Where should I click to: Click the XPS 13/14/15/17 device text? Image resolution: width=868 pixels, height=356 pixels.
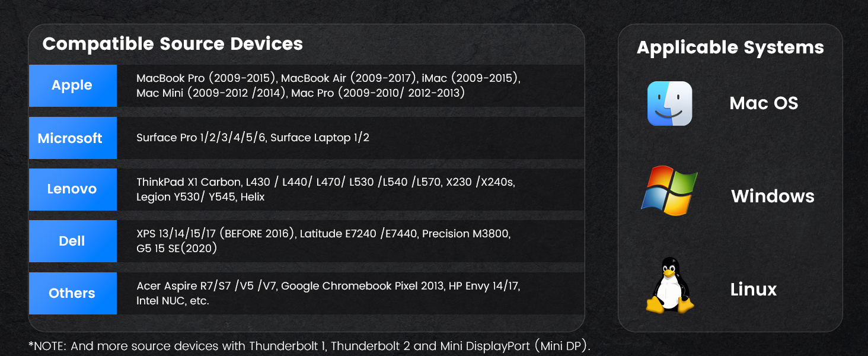pos(177,234)
